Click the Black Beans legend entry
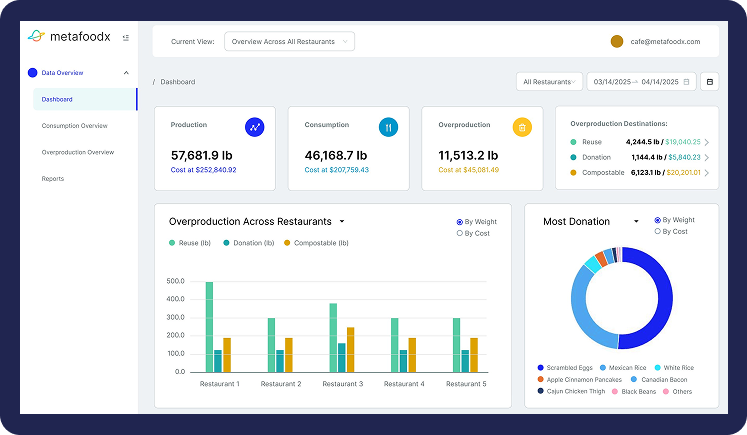This screenshot has height=435, width=747. point(634,392)
